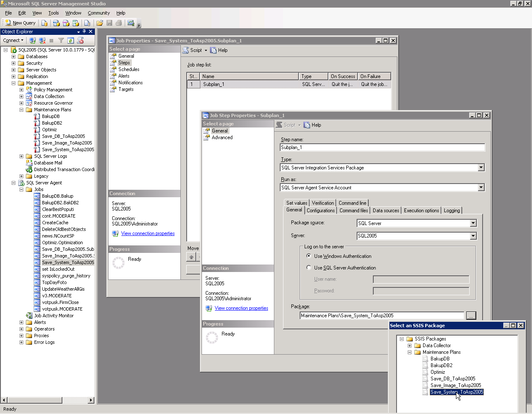Open the Connect dropdown in Object Explorer

(x=13, y=40)
